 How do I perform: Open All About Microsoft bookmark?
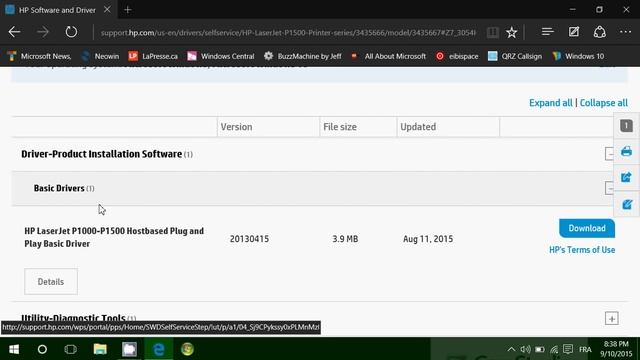[389, 56]
